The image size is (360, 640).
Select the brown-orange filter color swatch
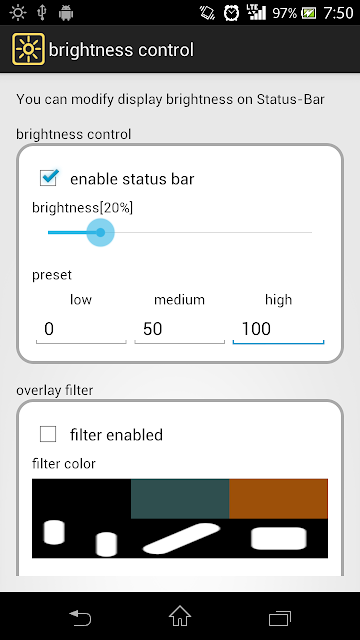pos(278,499)
